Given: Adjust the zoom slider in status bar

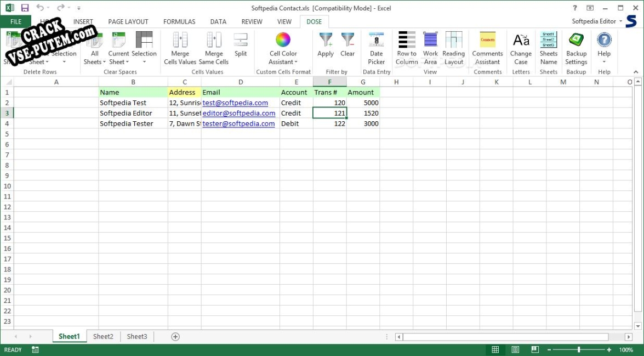Looking at the screenshot, I should [x=579, y=349].
